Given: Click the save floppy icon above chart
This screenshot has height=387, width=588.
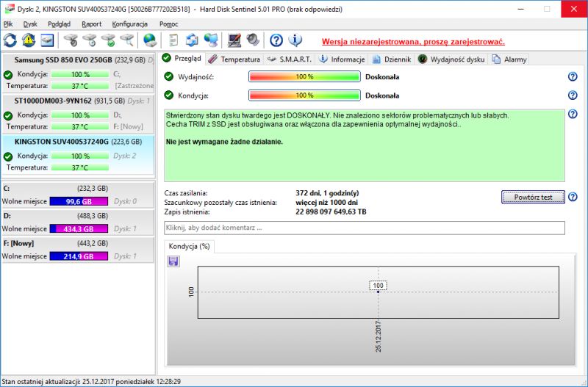Looking at the screenshot, I should (x=173, y=261).
